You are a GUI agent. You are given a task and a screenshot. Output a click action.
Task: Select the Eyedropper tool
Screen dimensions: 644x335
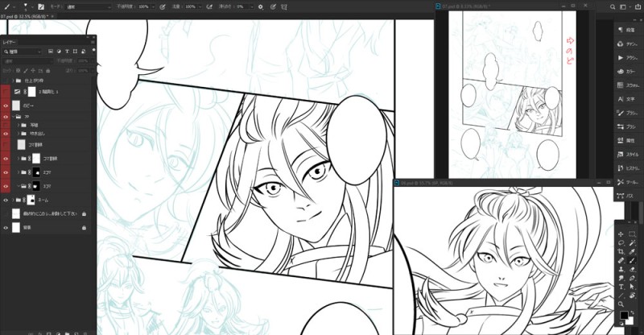(x=633, y=251)
